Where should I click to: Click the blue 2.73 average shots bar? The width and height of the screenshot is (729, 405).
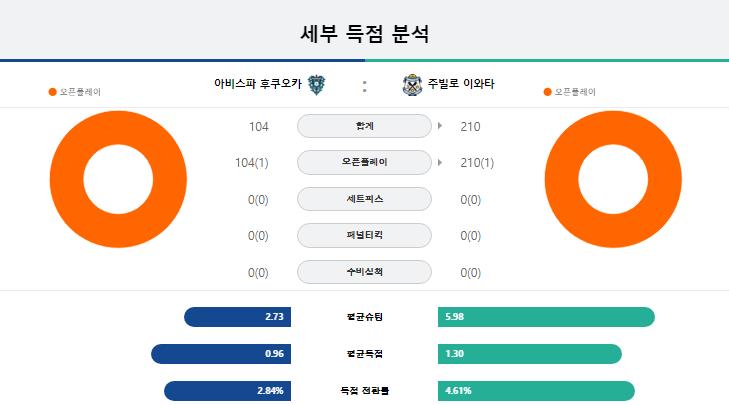[x=238, y=317]
